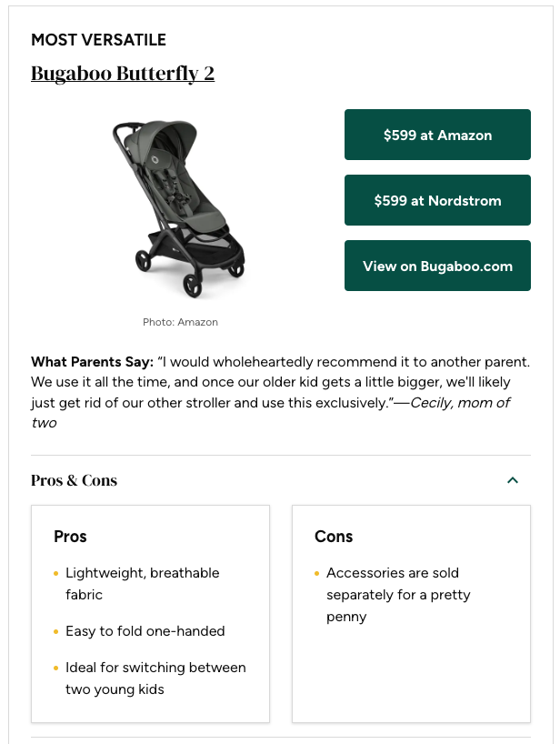The height and width of the screenshot is (744, 560).
Task: Click the yellow bullet beside Lightweight fabric
Action: [56, 574]
